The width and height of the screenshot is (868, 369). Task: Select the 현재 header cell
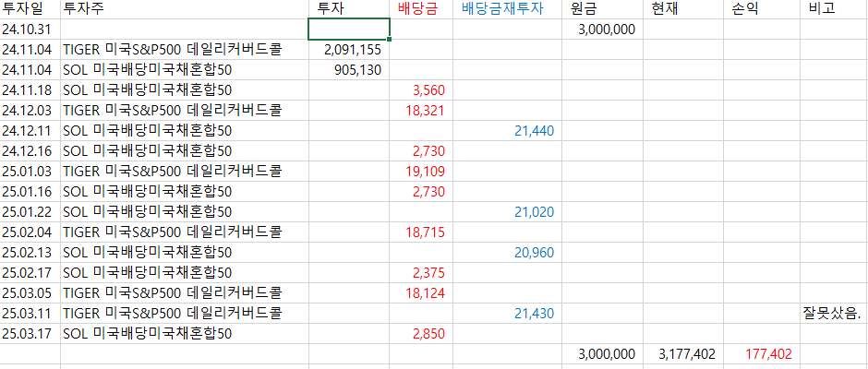(x=683, y=9)
